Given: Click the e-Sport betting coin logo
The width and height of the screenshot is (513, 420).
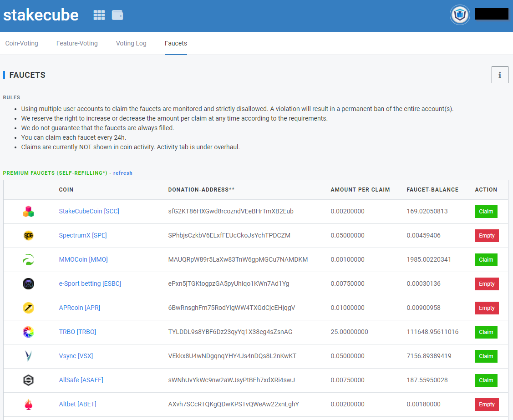Looking at the screenshot, I should tap(29, 283).
